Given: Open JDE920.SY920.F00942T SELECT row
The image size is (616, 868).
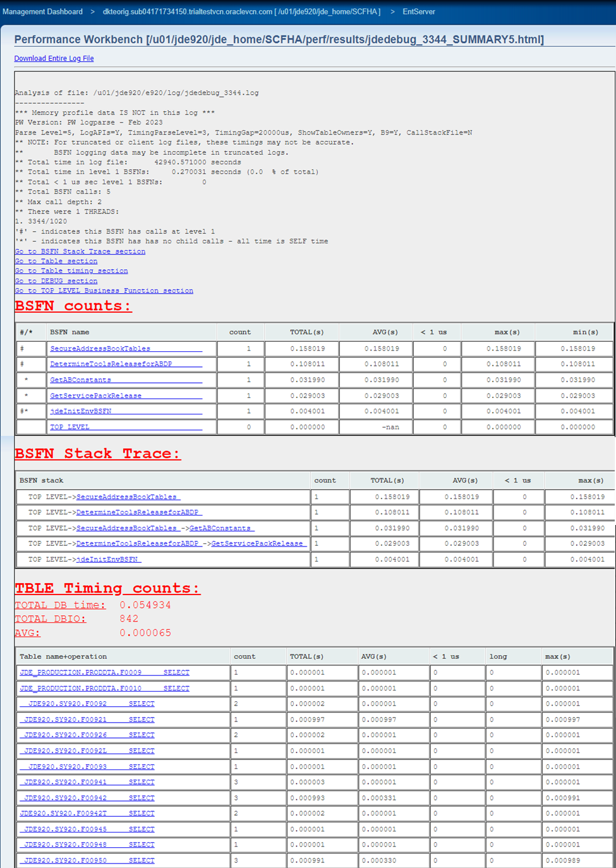Looking at the screenshot, I should [x=87, y=814].
